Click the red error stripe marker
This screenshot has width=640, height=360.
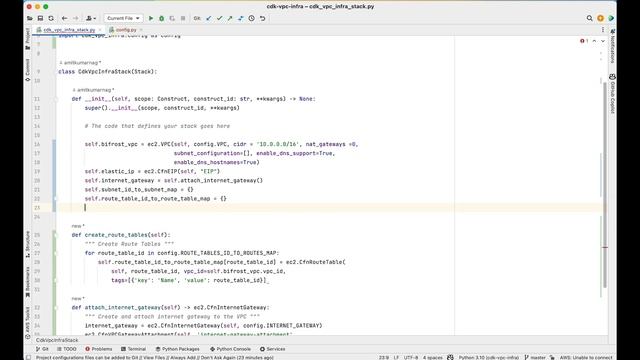pos(605,247)
